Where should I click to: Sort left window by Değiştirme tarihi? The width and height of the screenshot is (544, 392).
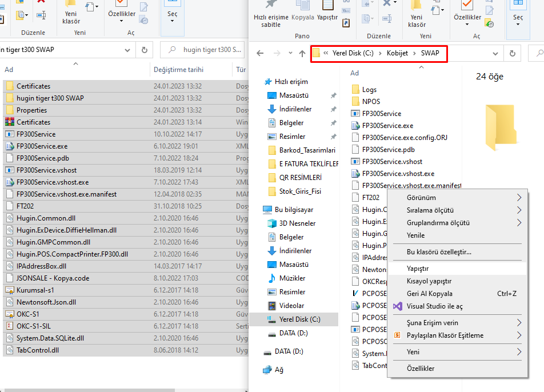(178, 70)
